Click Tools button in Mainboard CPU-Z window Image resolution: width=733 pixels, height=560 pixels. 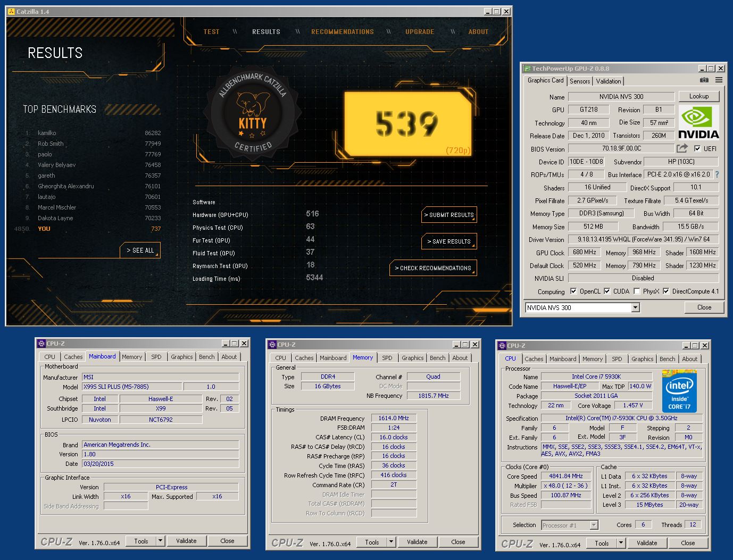pyautogui.click(x=141, y=541)
